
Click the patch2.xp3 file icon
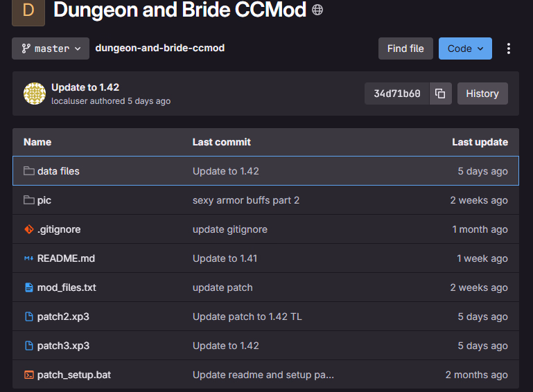29,317
